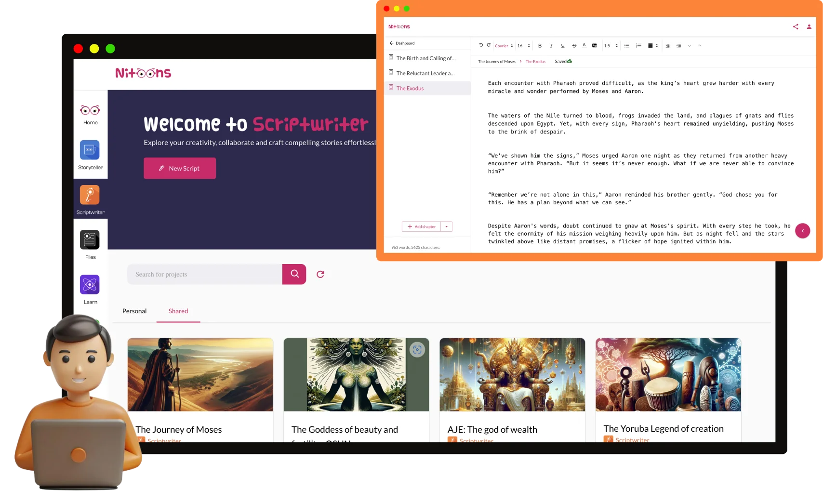Go back to Dashboard

[402, 43]
